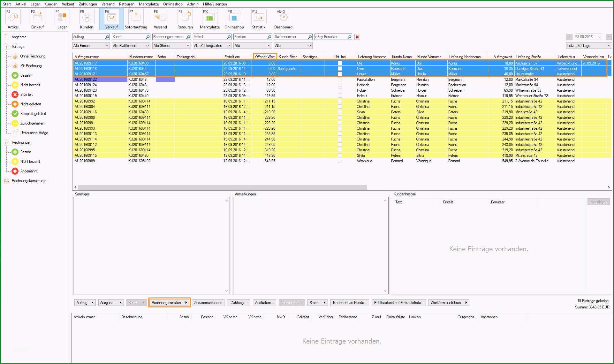The height and width of the screenshot is (364, 614).
Task: Click the purple Farbe cell of AU201609122
Action: coord(165,80)
